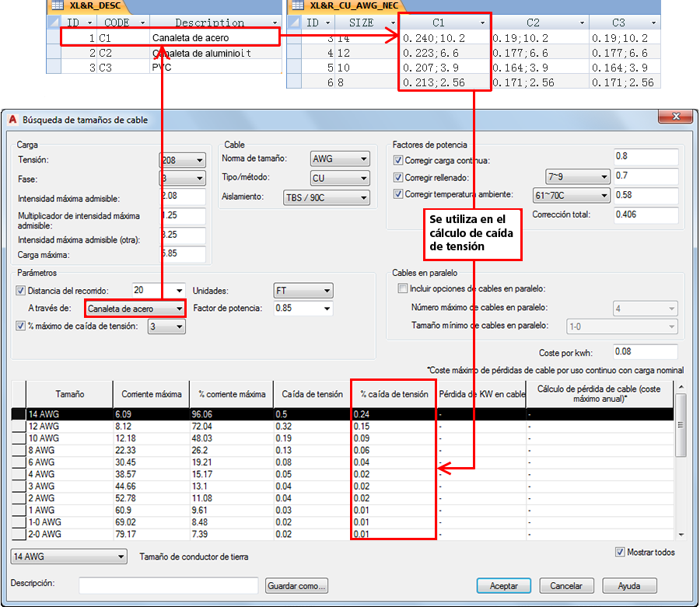Enable Incluir opciones de cables en paralelo
The image size is (700, 607).
(x=403, y=288)
